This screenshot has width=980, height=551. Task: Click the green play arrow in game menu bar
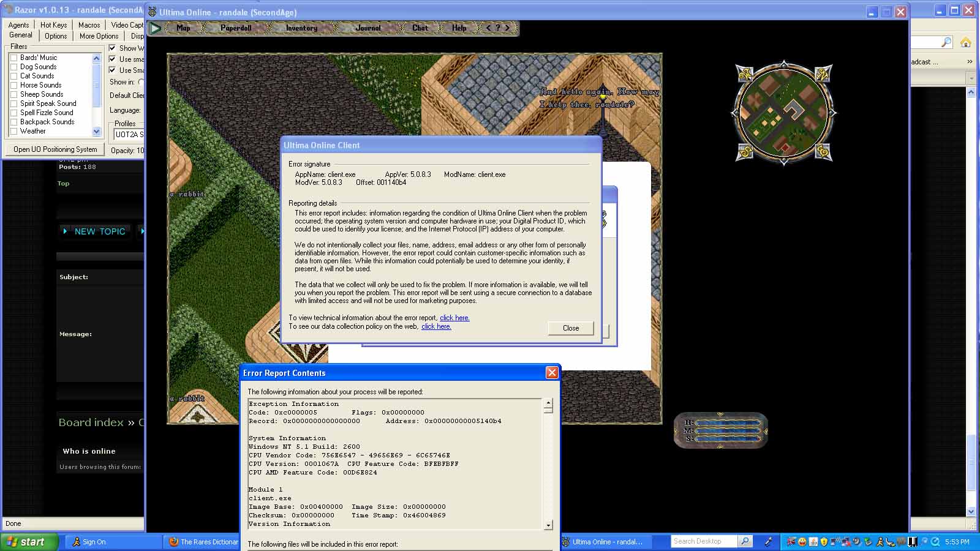(x=156, y=28)
